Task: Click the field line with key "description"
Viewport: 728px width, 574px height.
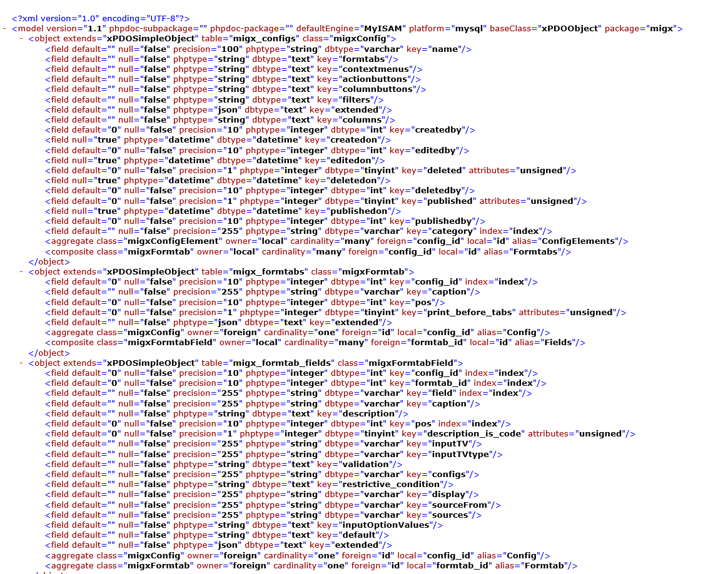Action: point(226,413)
